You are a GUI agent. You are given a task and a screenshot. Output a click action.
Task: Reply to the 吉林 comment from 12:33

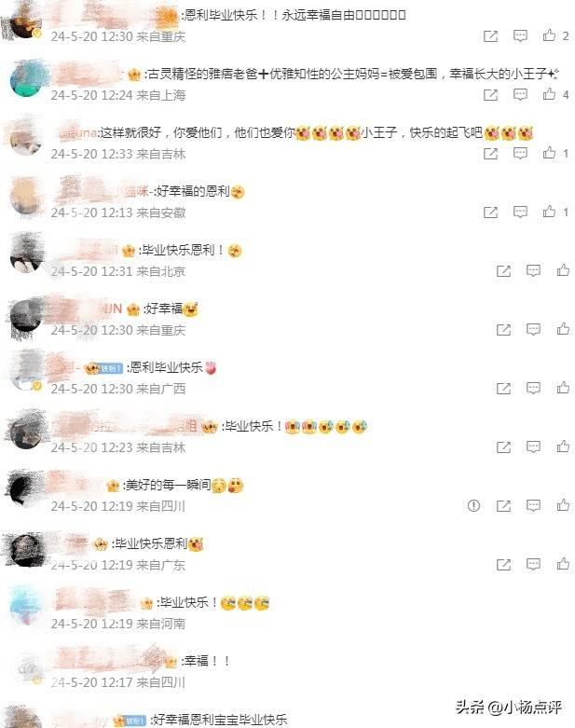520,153
